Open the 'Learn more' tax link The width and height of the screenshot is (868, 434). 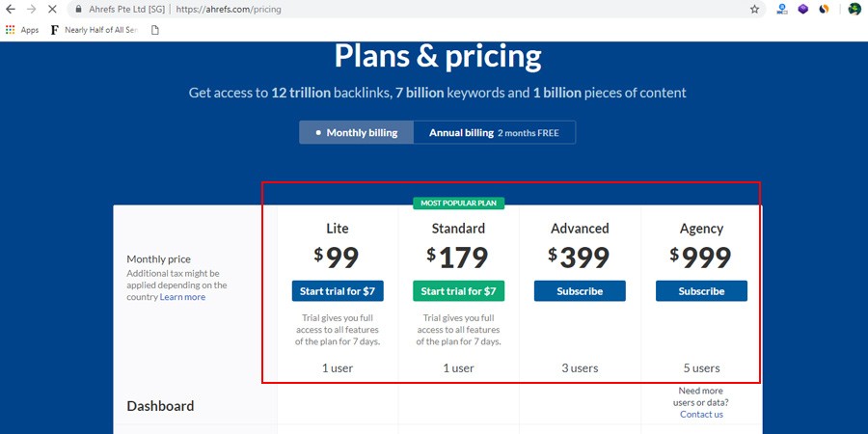182,297
